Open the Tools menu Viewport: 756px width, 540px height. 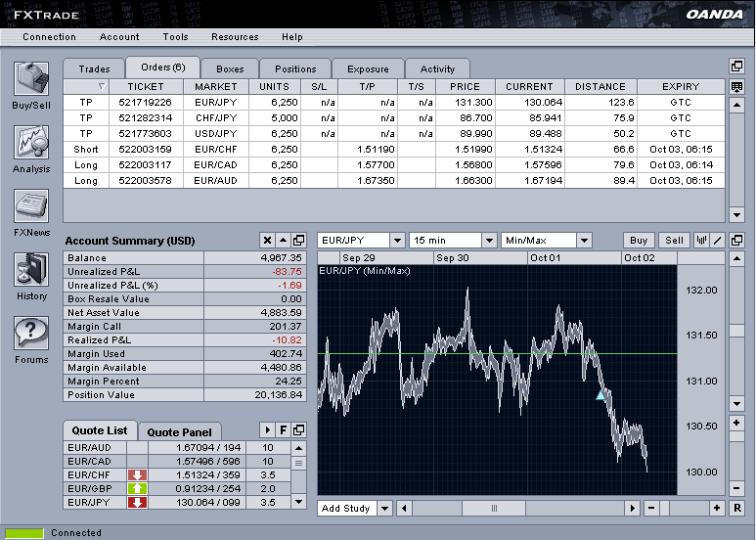click(176, 37)
